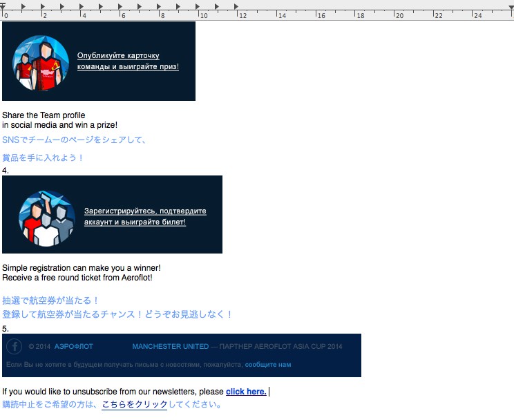Click the АЭРОФЛОТ link in the footer
514x420 pixels.
pyautogui.click(x=74, y=347)
